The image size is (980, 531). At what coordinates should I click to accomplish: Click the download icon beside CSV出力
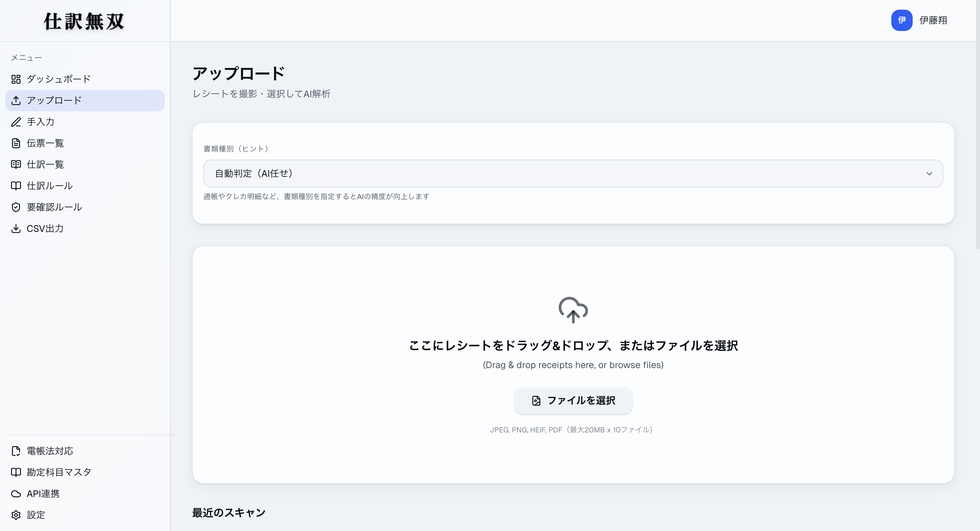[x=16, y=229]
